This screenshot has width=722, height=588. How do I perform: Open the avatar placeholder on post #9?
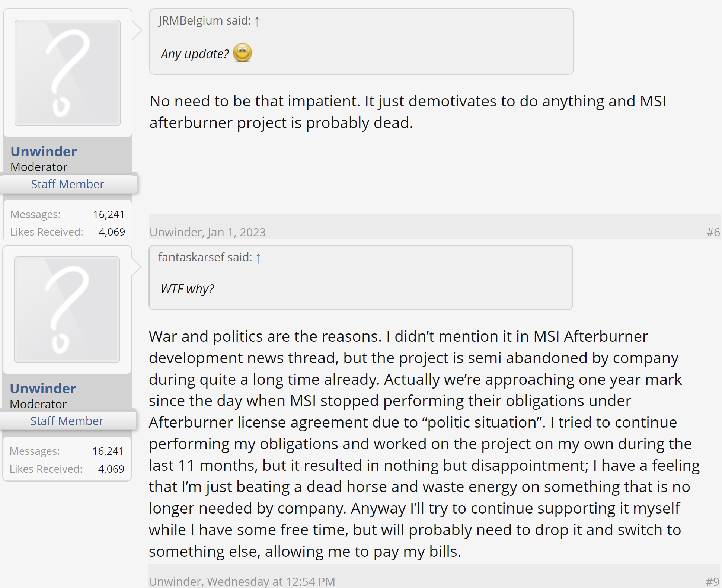click(x=67, y=310)
